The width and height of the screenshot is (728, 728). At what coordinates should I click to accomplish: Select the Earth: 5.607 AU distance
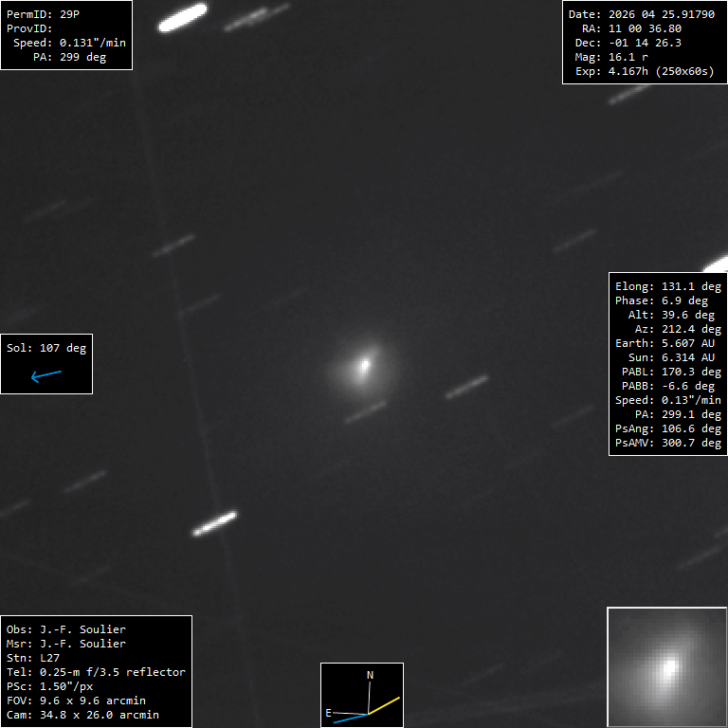pyautogui.click(x=664, y=343)
